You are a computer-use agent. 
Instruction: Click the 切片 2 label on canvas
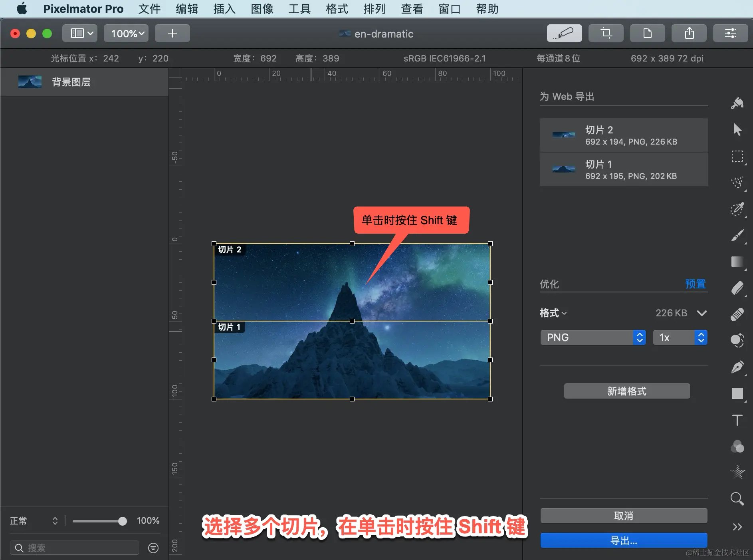click(230, 250)
